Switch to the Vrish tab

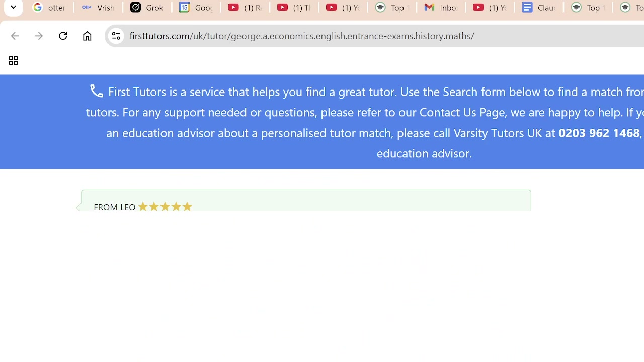98,8
